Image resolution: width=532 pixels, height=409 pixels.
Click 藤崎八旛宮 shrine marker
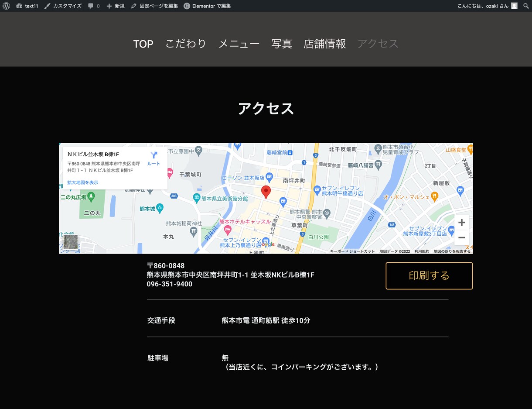point(378,165)
